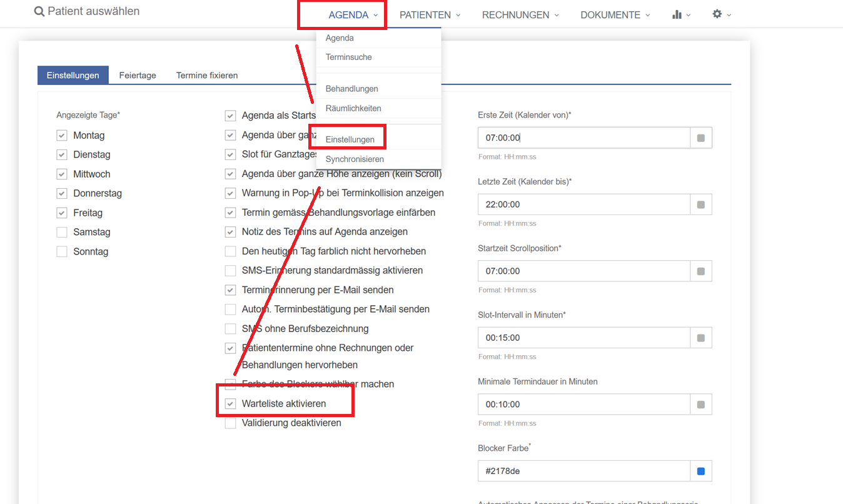Expand the Rechnungen dropdown menu
This screenshot has height=504, width=843.
[520, 15]
